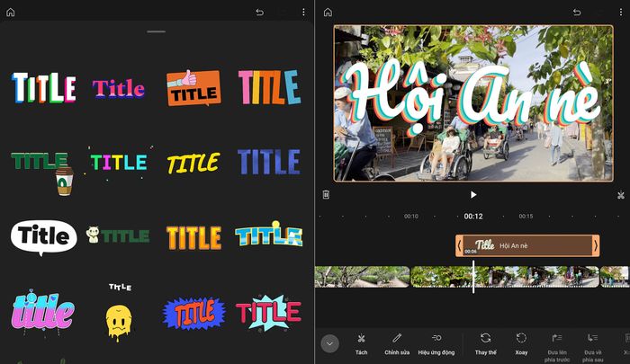Tap the drag handle on the title templates sheet
Viewport: 630px width, 364px height.
coord(157,31)
